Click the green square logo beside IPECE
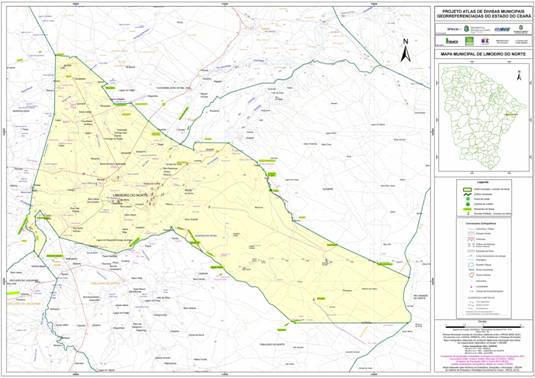This screenshot has width=535, height=378. pos(469,41)
